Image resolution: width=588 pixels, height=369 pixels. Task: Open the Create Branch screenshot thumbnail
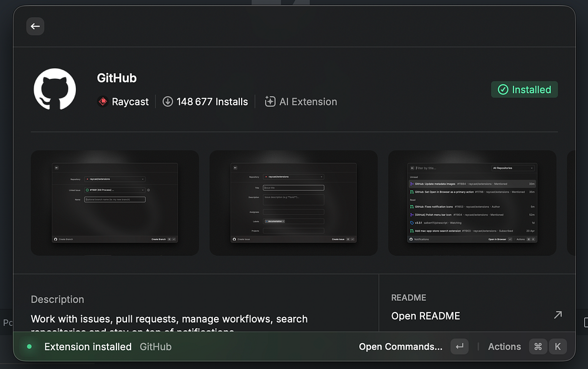(x=115, y=203)
